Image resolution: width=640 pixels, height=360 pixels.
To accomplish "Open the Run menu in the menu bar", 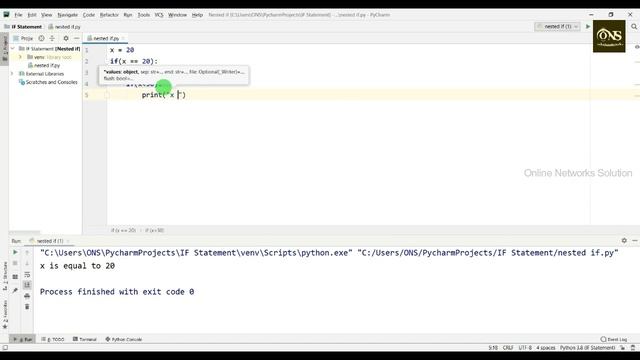I will (x=128, y=15).
